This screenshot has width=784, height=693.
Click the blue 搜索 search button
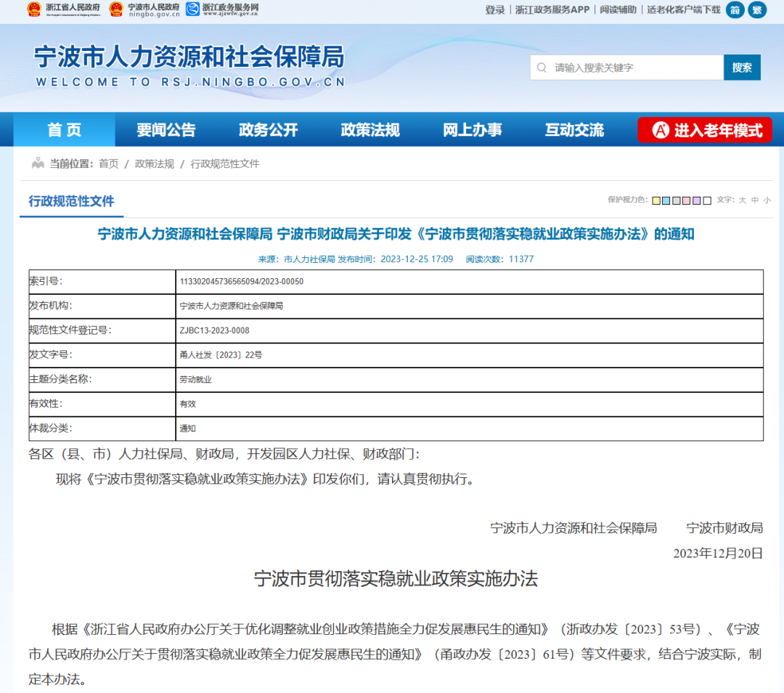[x=742, y=68]
